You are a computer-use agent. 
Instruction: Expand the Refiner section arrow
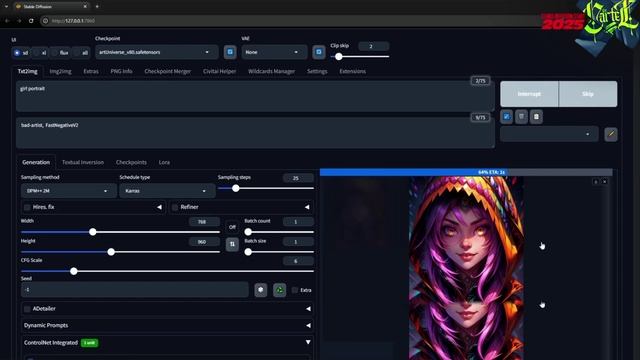pyautogui.click(x=307, y=207)
